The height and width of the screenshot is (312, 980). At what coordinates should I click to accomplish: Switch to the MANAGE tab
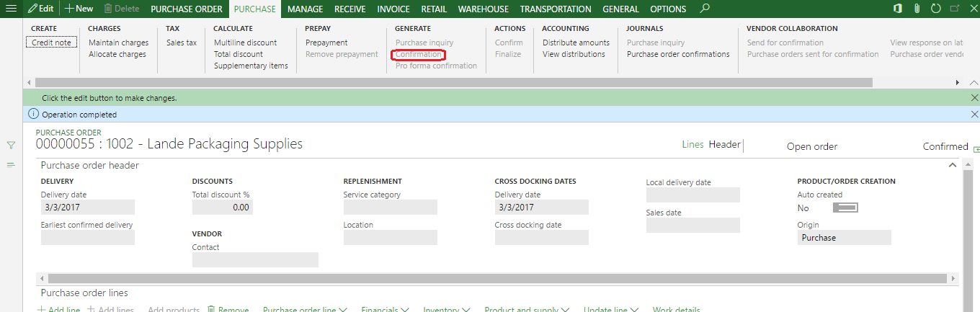pyautogui.click(x=304, y=9)
